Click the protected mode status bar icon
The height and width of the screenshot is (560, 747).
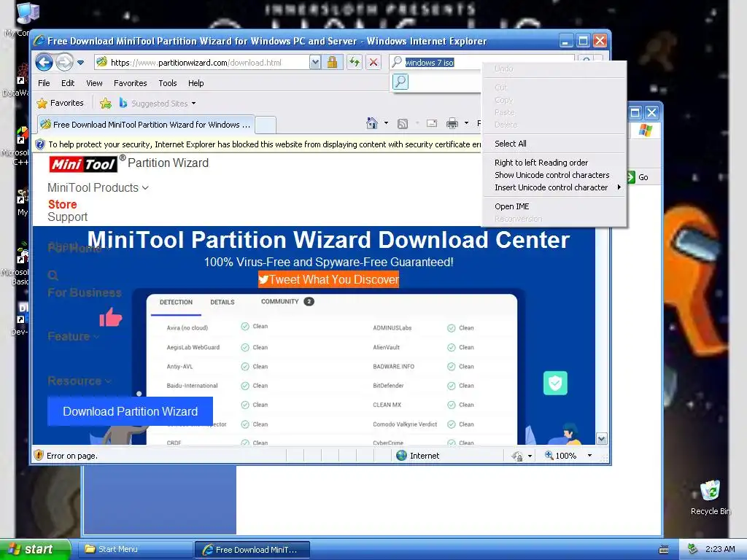tap(517, 456)
